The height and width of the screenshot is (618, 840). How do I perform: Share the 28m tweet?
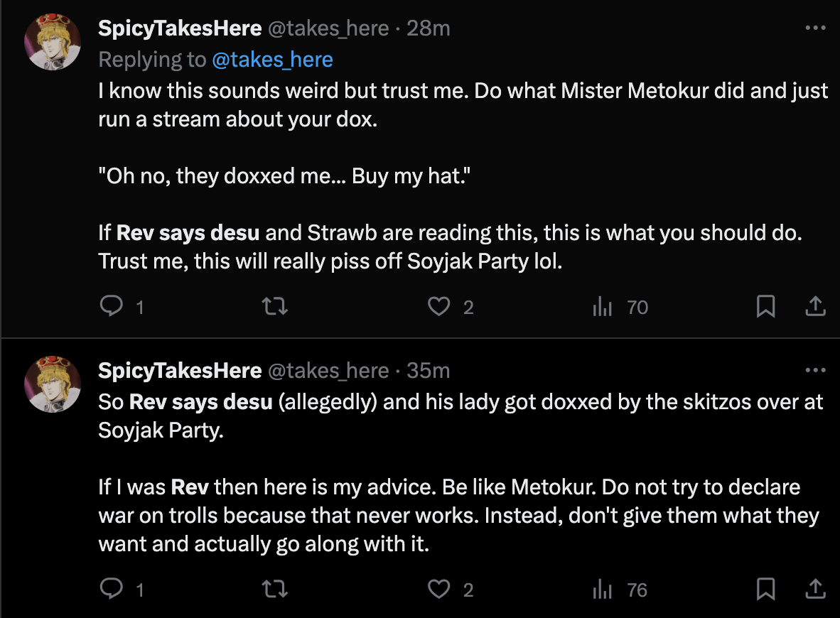coord(814,306)
